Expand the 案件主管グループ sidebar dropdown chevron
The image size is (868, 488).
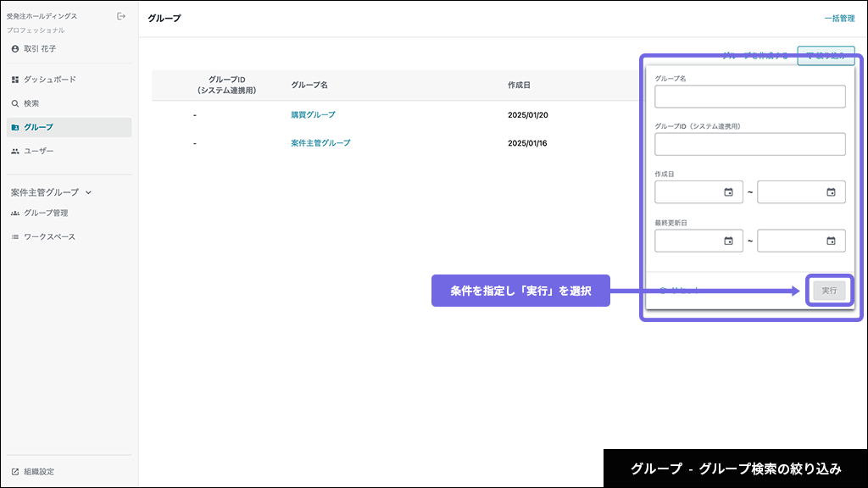tap(88, 192)
